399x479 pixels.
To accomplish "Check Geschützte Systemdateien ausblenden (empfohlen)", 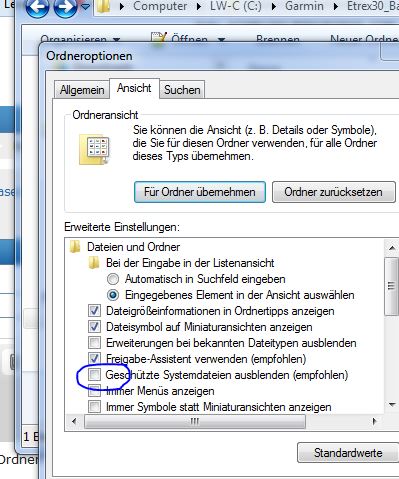I will [x=94, y=375].
